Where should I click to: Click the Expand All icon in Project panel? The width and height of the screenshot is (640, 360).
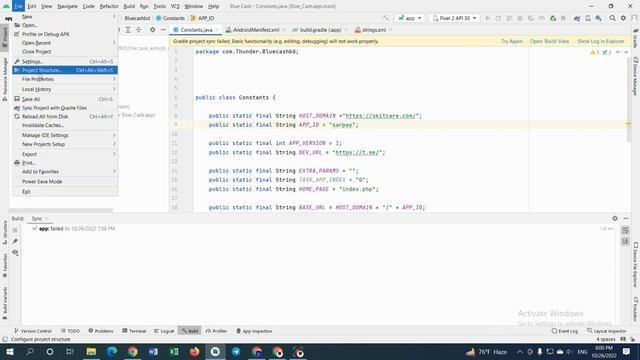(x=128, y=30)
